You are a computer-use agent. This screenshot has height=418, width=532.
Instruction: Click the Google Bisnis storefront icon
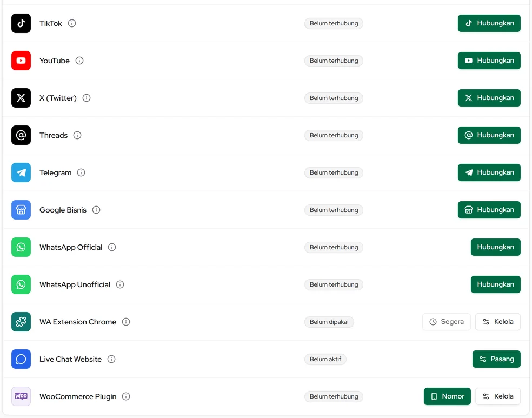pos(21,210)
